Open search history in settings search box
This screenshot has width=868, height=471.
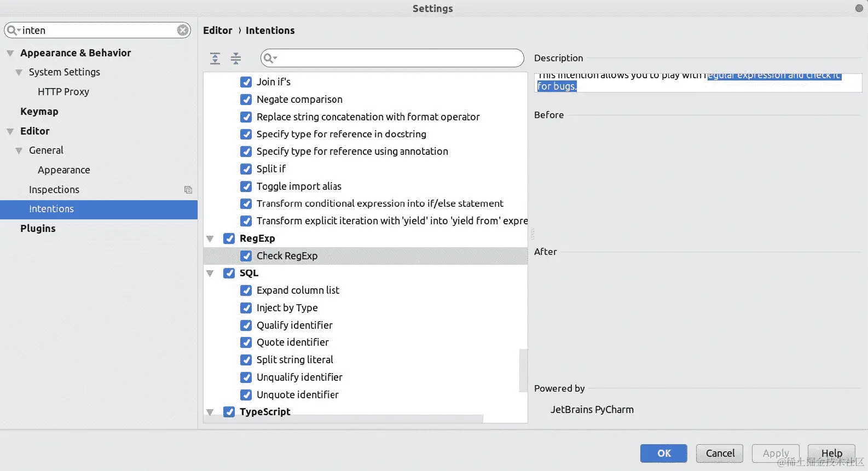coord(13,30)
